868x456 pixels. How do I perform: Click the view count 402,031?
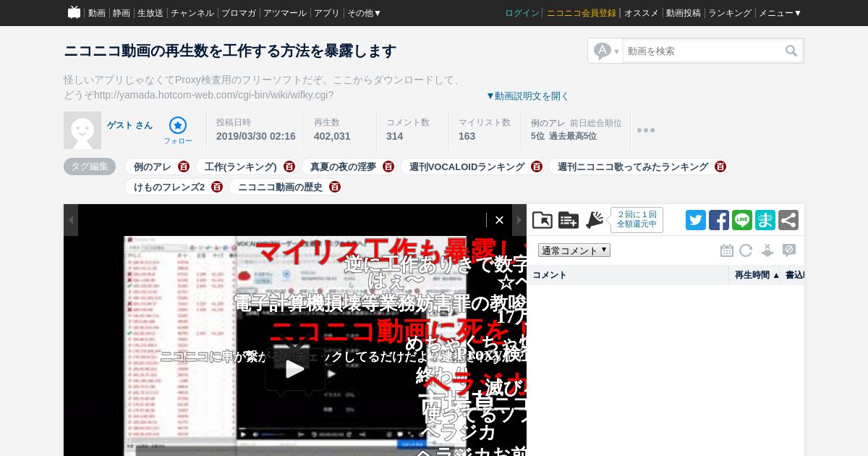point(332,136)
